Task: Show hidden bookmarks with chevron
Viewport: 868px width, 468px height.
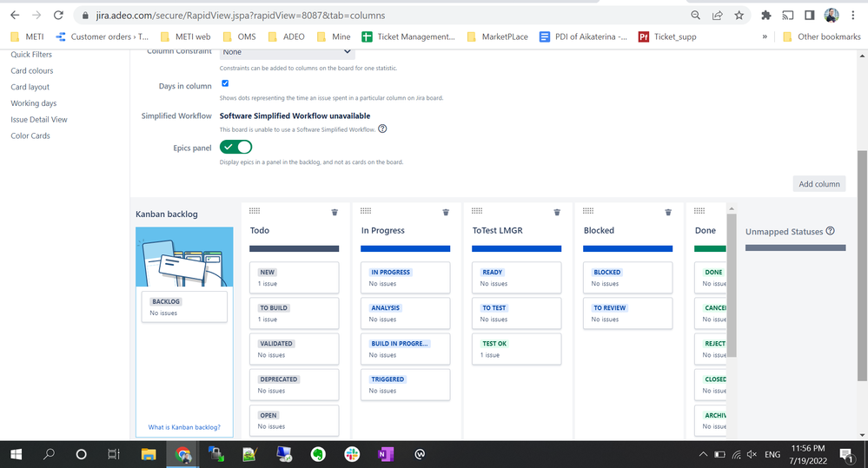Action: [765, 36]
